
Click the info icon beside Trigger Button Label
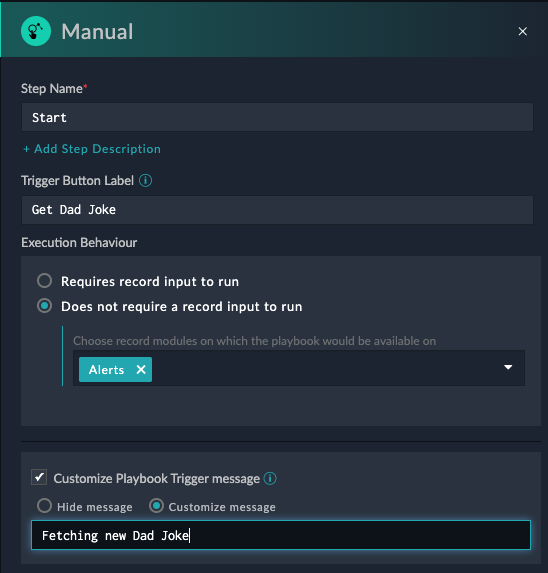click(x=145, y=181)
